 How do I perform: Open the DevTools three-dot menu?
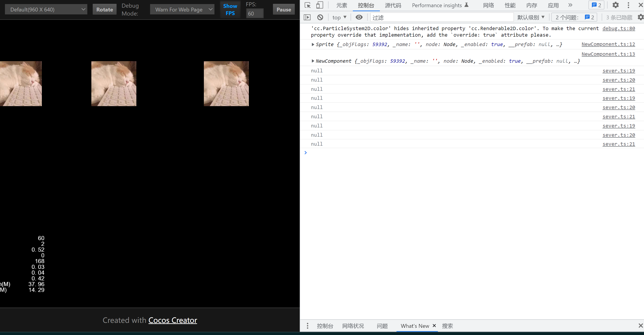(628, 5)
